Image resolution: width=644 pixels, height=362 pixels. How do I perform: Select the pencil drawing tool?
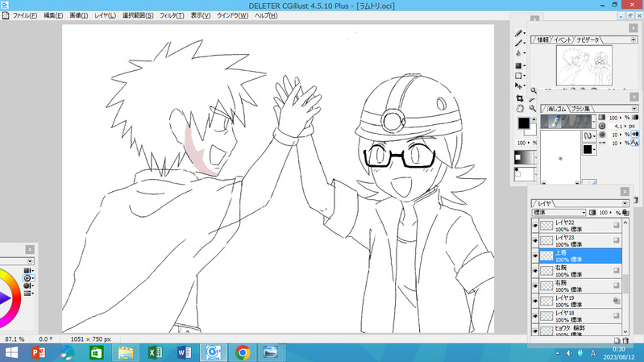click(518, 33)
